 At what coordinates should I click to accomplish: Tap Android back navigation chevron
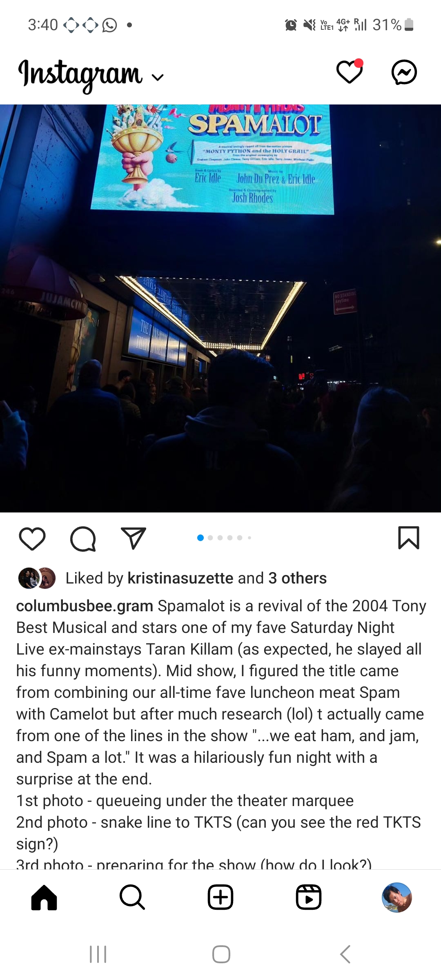point(345,954)
